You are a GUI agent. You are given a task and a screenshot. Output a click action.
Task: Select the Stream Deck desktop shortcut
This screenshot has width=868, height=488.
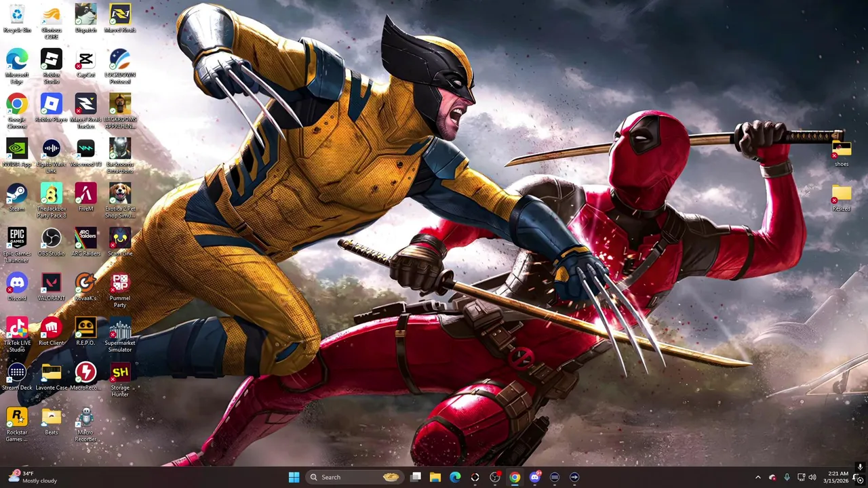(17, 376)
